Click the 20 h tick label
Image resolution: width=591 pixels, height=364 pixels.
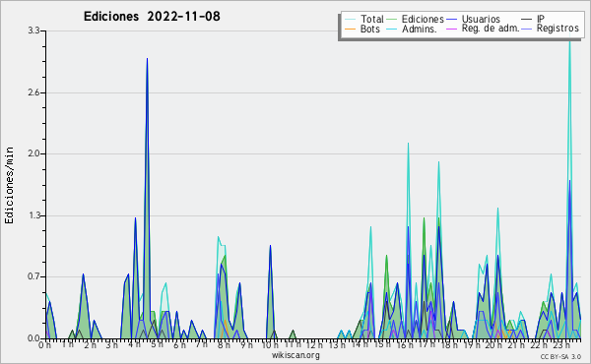pos(492,345)
